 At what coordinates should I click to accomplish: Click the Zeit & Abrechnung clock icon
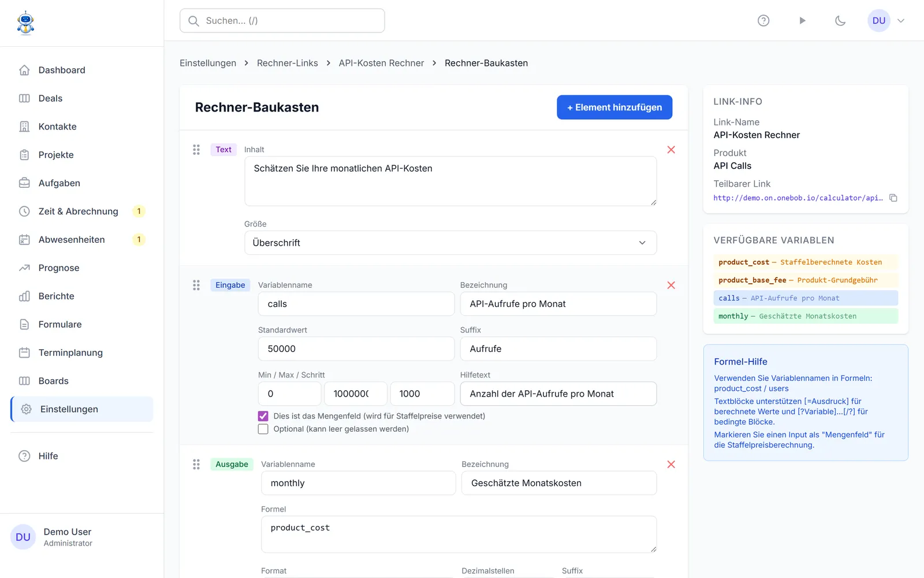(x=24, y=212)
